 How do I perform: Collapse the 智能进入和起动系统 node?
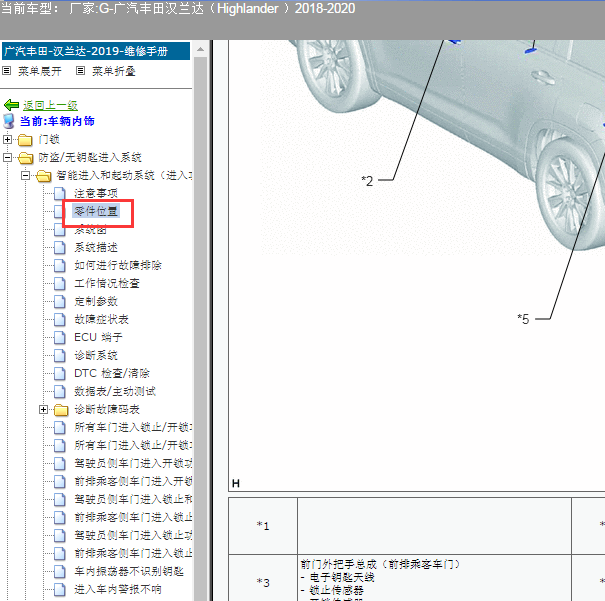click(x=25, y=176)
